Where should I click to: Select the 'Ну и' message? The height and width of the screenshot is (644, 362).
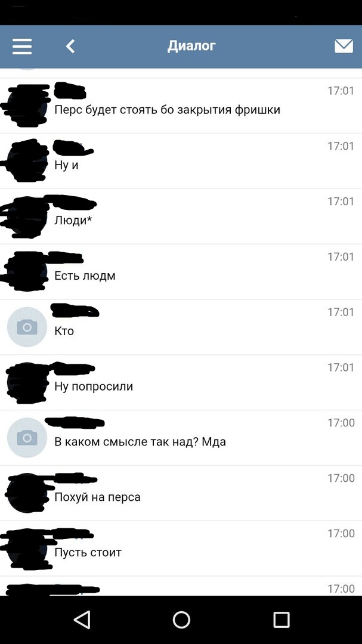point(181,161)
